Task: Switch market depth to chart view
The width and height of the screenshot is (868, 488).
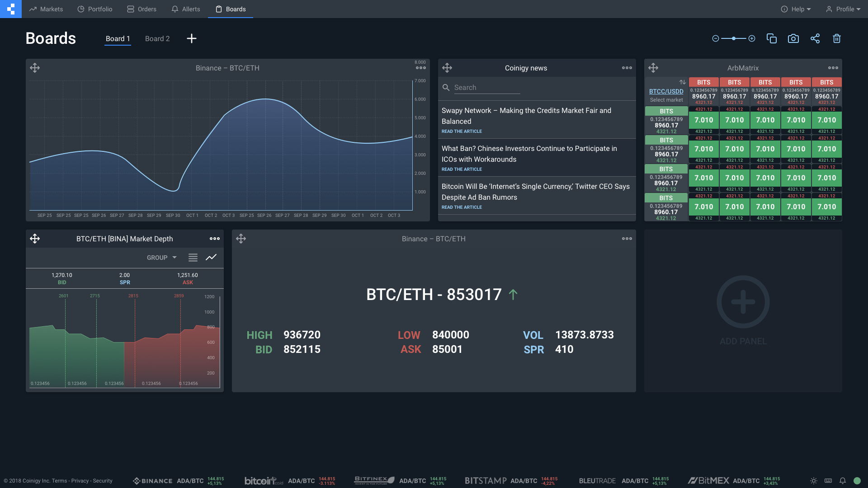Action: click(211, 258)
